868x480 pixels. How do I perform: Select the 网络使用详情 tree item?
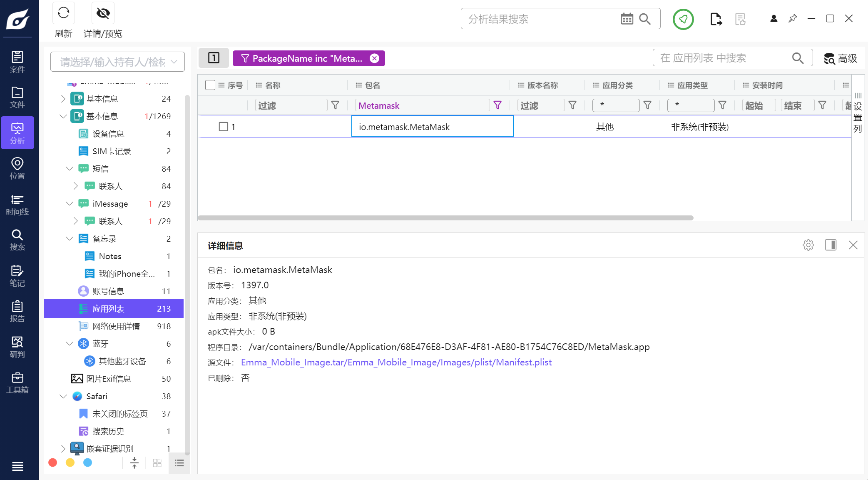coord(116,326)
